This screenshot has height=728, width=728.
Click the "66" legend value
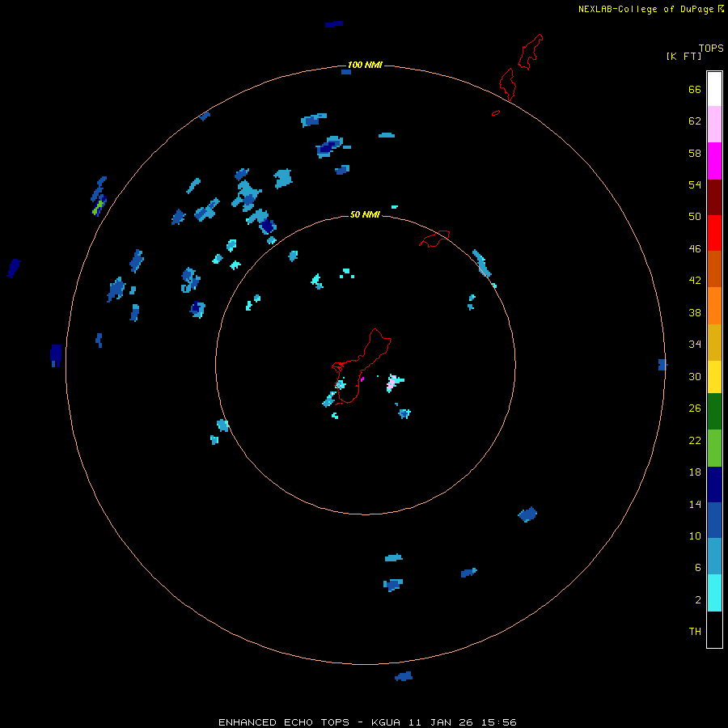click(x=695, y=89)
